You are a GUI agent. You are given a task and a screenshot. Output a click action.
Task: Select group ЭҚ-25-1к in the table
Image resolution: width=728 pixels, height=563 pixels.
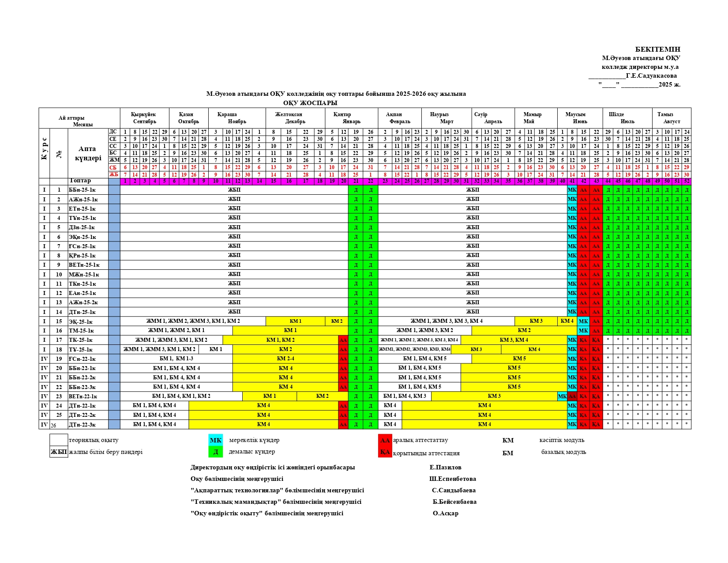81,321
